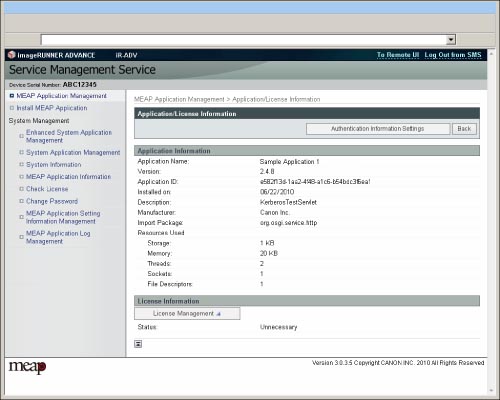This screenshot has width=500, height=400.
Task: Click the return-to-top arrow icon
Action: [138, 344]
